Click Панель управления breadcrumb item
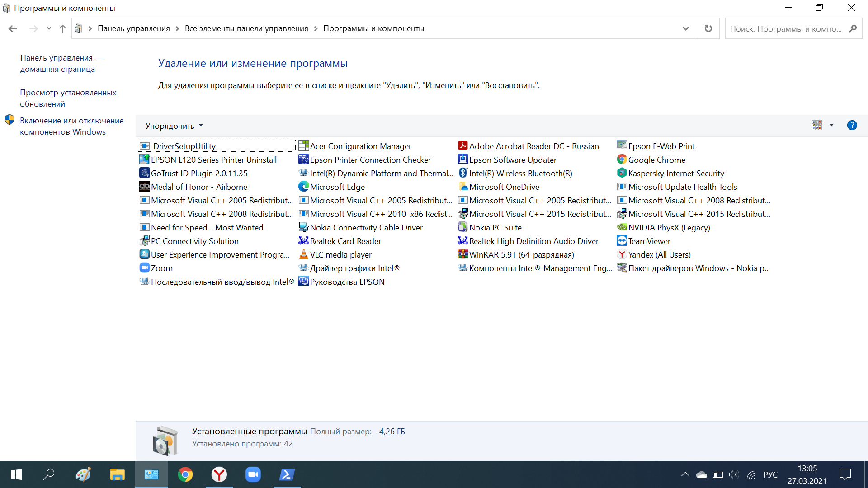 click(134, 28)
